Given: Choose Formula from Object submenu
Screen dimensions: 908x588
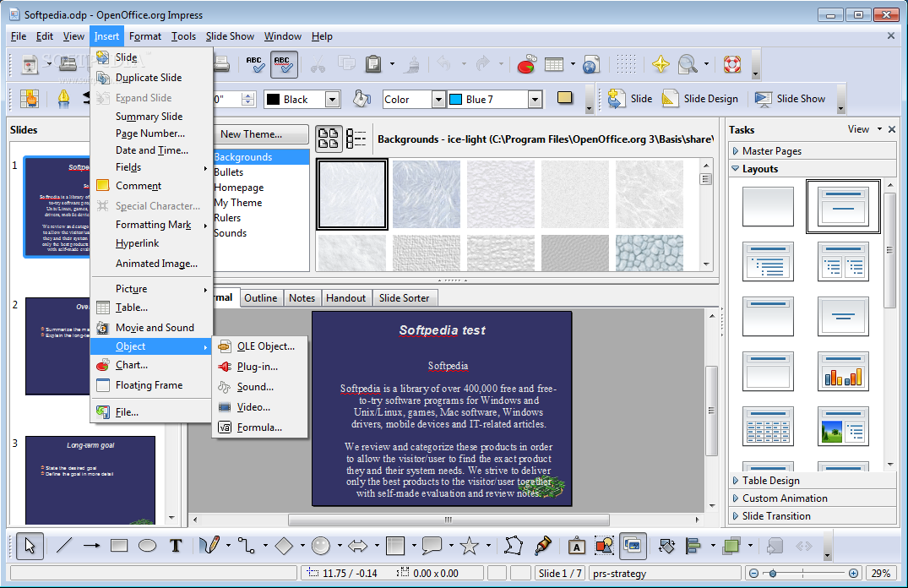Looking at the screenshot, I should click(259, 427).
